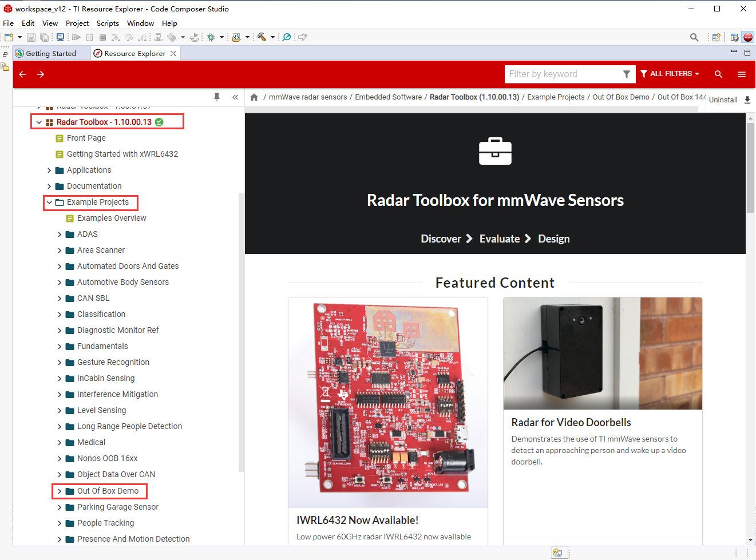The height and width of the screenshot is (560, 756).
Task: Collapse the Example Projects folder
Action: (49, 202)
